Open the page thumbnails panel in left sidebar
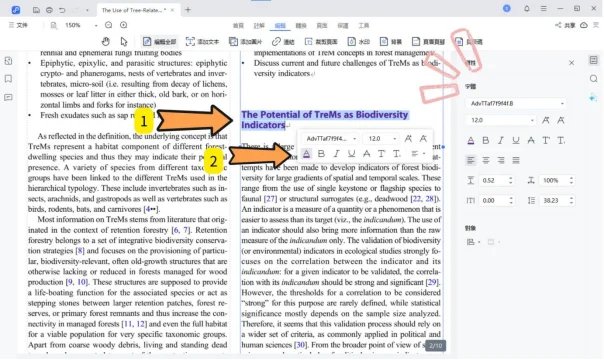This screenshot has width=604, height=360. (x=8, y=61)
